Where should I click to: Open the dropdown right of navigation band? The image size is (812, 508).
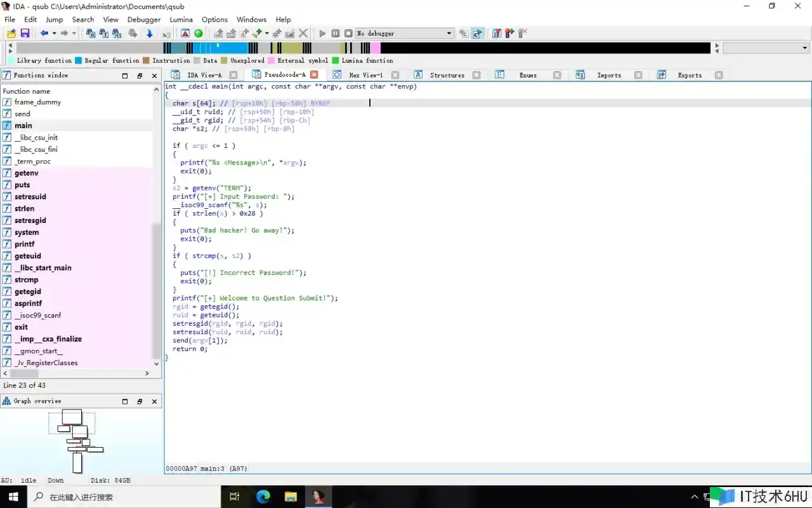pos(804,48)
